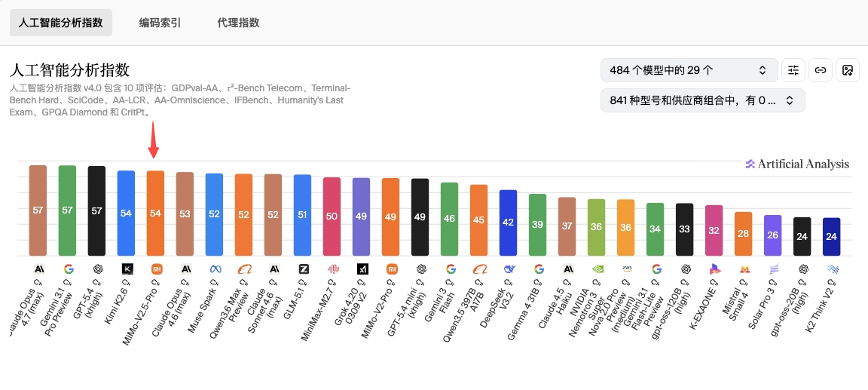Click the Artificial Analysis watermark link
This screenshot has height=390, width=868.
point(797,164)
